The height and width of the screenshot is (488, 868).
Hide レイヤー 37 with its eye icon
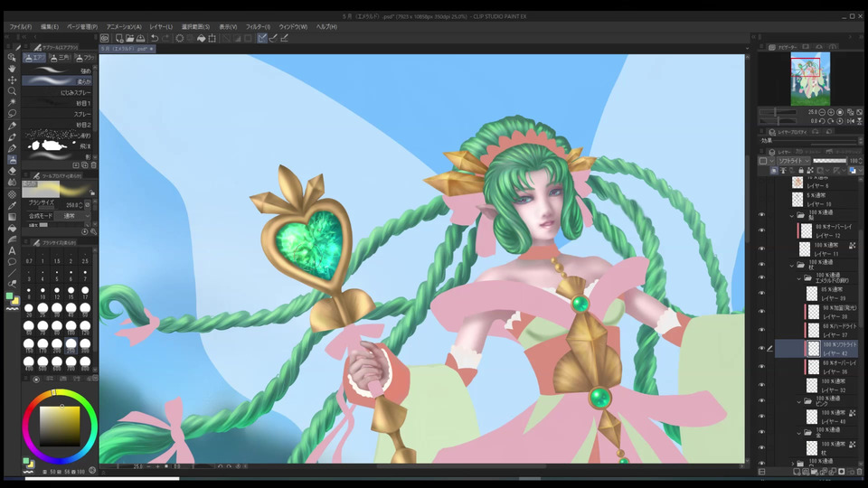click(761, 330)
